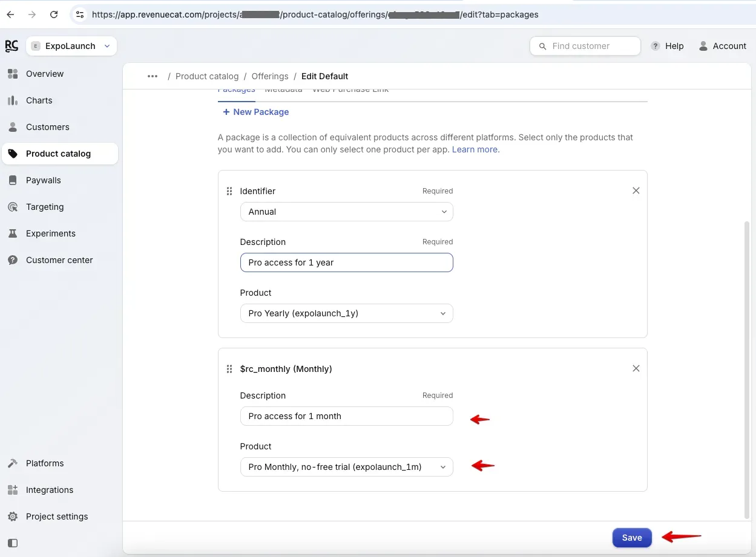Click the RevenueCat RC logo icon

click(12, 46)
